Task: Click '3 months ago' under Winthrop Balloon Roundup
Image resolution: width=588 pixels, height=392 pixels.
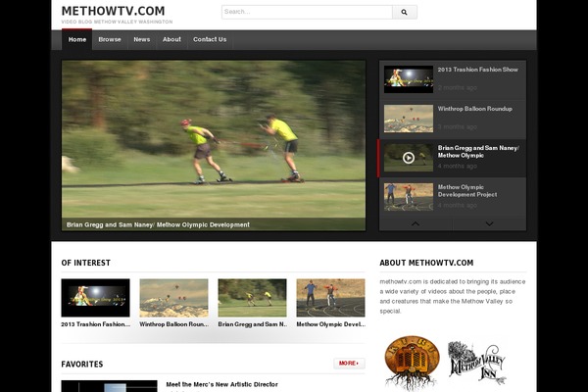Action: coord(458,126)
